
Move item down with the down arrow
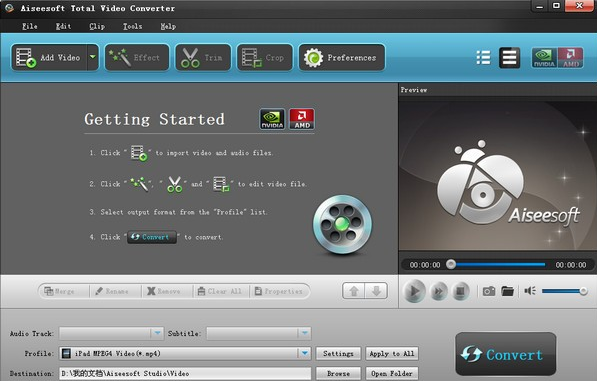tap(376, 291)
